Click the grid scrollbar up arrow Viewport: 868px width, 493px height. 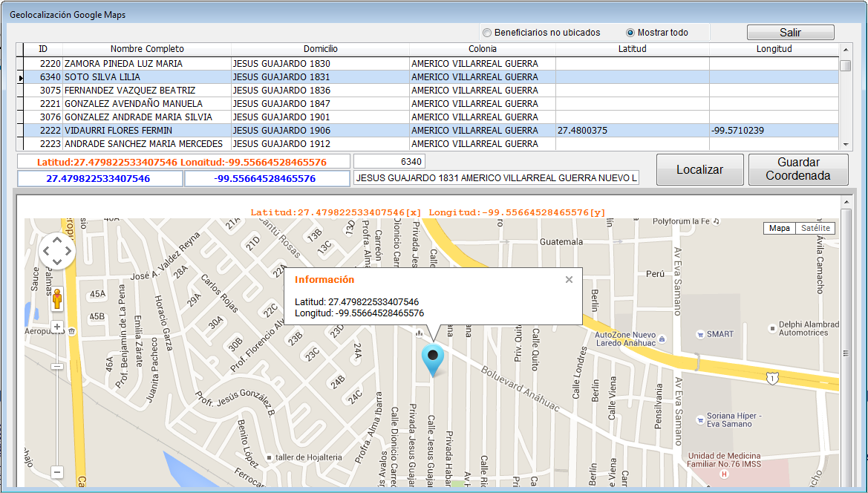845,50
